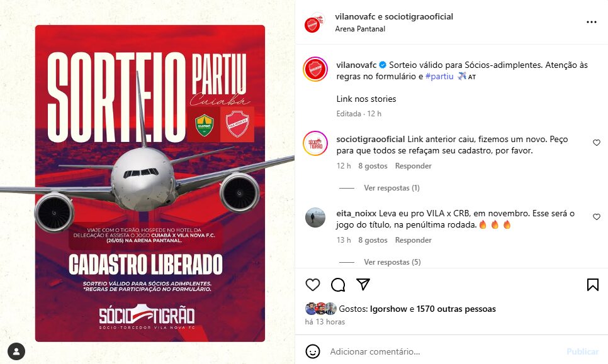This screenshot has height=364, width=608.
Task: Open the Arena Pantanal location
Action: [360, 29]
